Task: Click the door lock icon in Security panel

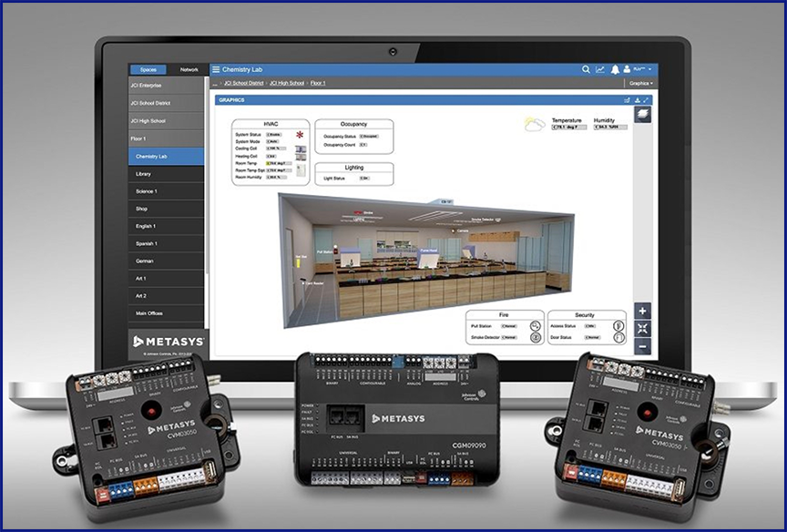Action: [x=619, y=338]
